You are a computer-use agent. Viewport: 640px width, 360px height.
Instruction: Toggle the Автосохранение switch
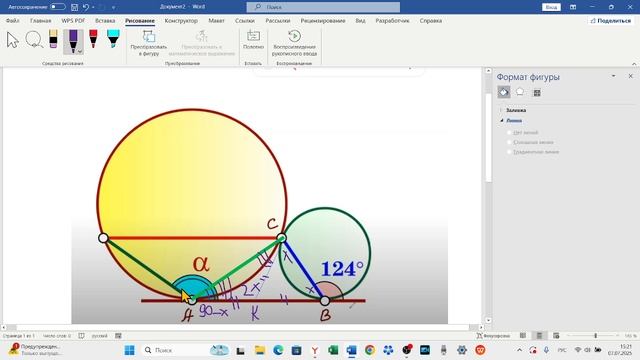(x=58, y=7)
